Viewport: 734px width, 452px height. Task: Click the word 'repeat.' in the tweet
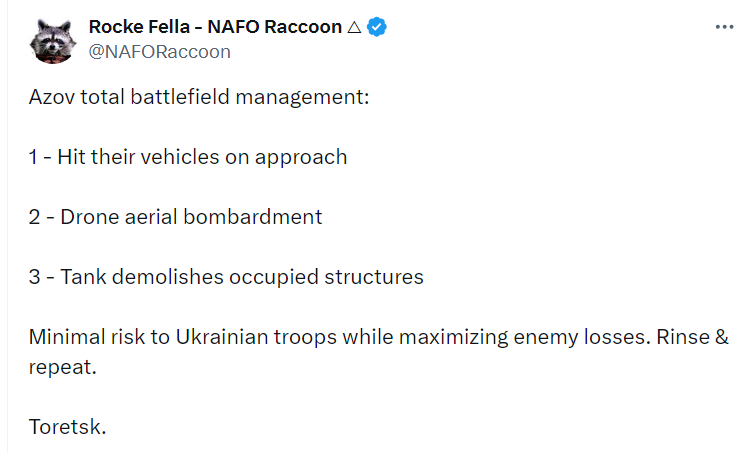[63, 368]
